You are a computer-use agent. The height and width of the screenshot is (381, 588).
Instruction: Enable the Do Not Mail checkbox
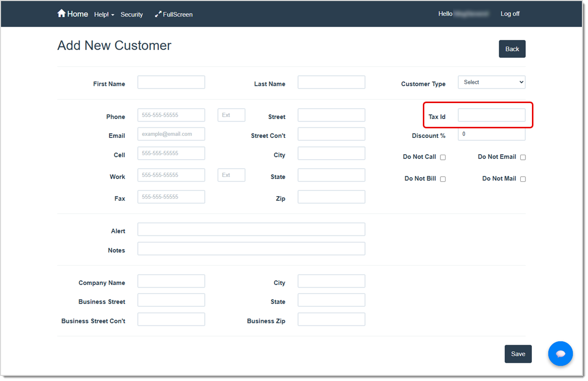click(523, 179)
